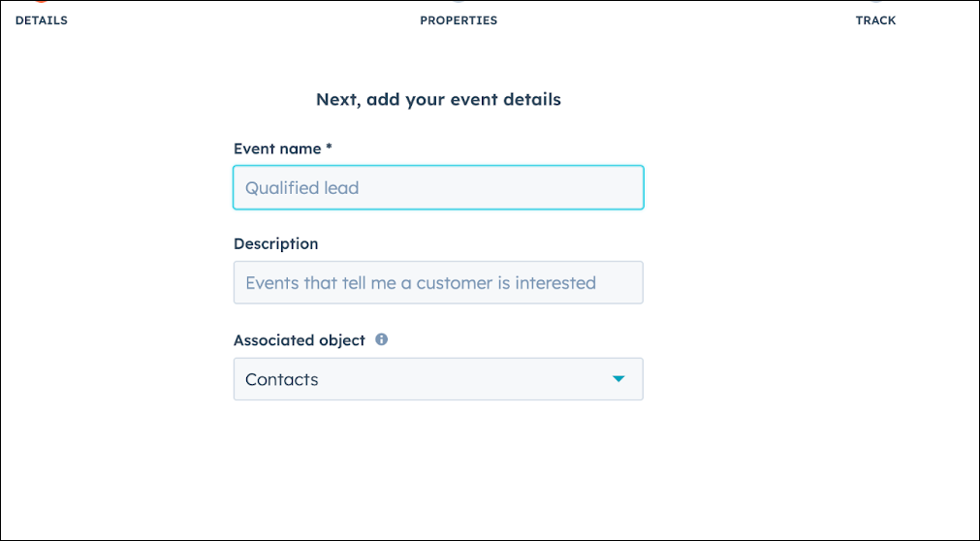The width and height of the screenshot is (980, 541).
Task: Jump to the TRACK step
Action: pyautogui.click(x=875, y=20)
